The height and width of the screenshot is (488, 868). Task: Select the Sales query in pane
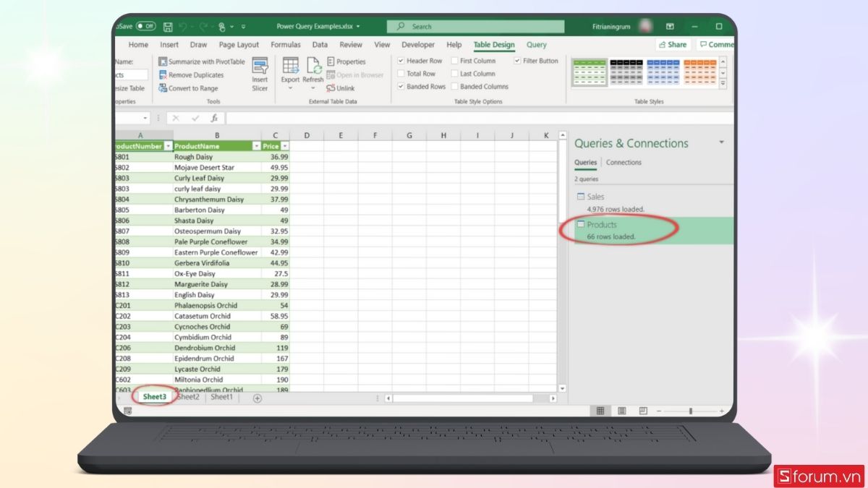point(595,197)
